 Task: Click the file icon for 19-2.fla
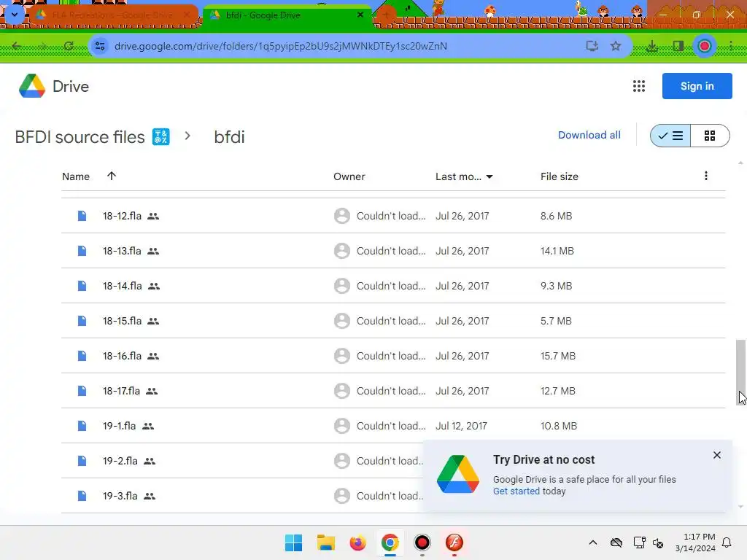point(82,461)
